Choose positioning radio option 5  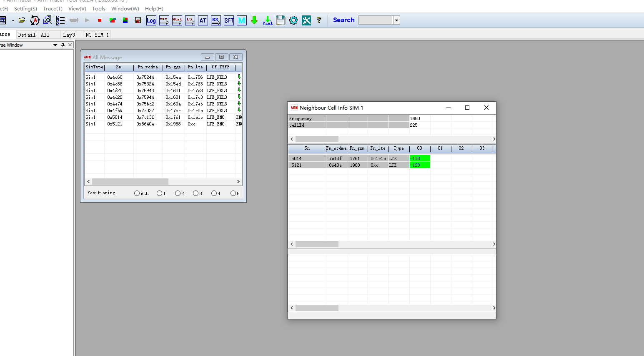[x=233, y=193]
